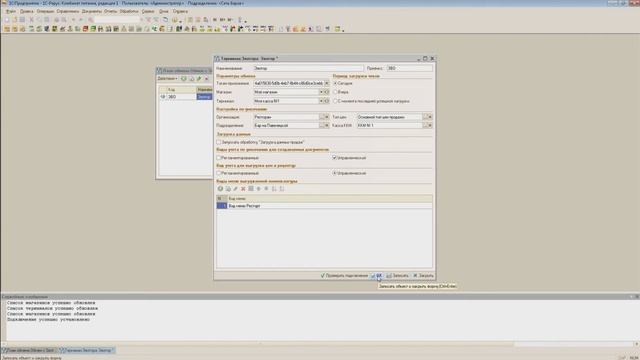This screenshot has height=360, width=640.
Task: Select the since-last-successful-load radio option
Action: pos(336,101)
